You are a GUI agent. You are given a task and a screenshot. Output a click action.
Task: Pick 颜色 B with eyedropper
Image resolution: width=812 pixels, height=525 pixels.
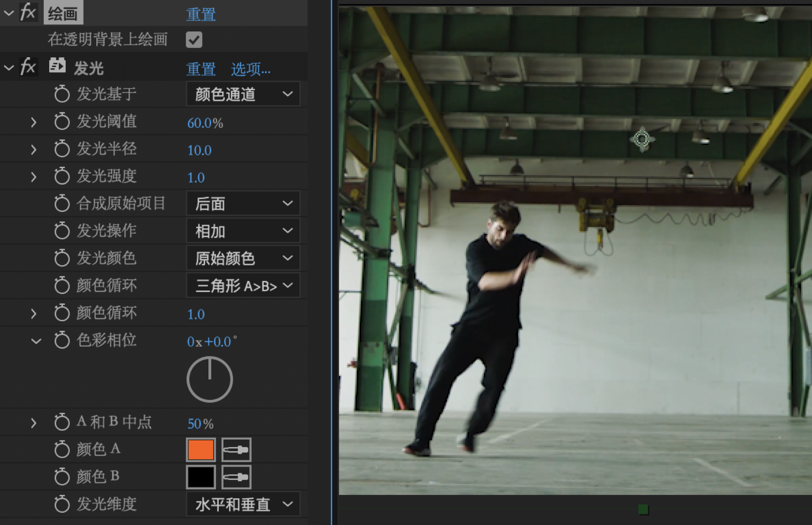tap(236, 477)
